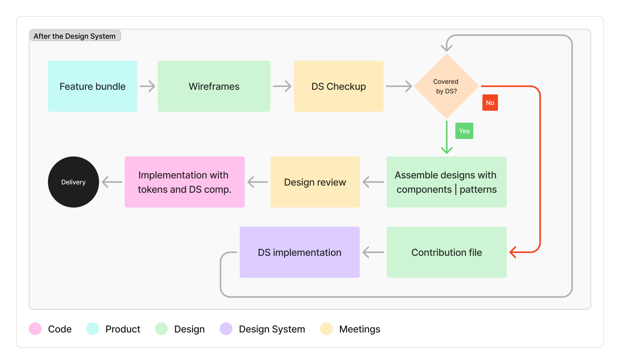This screenshot has height=364, width=620.
Task: Click the DS Checkup box
Action: click(x=339, y=86)
